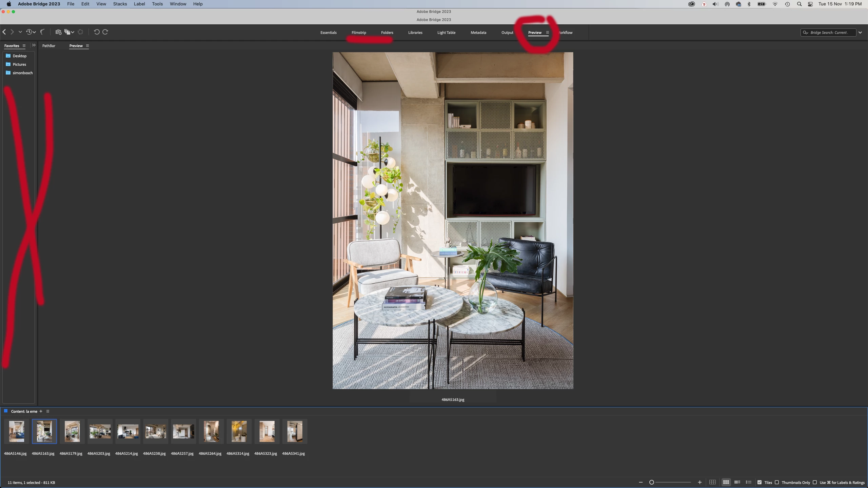Screen dimensions: 868x488
Task: Expand the collapsed panels double chevron
Action: [34, 45]
